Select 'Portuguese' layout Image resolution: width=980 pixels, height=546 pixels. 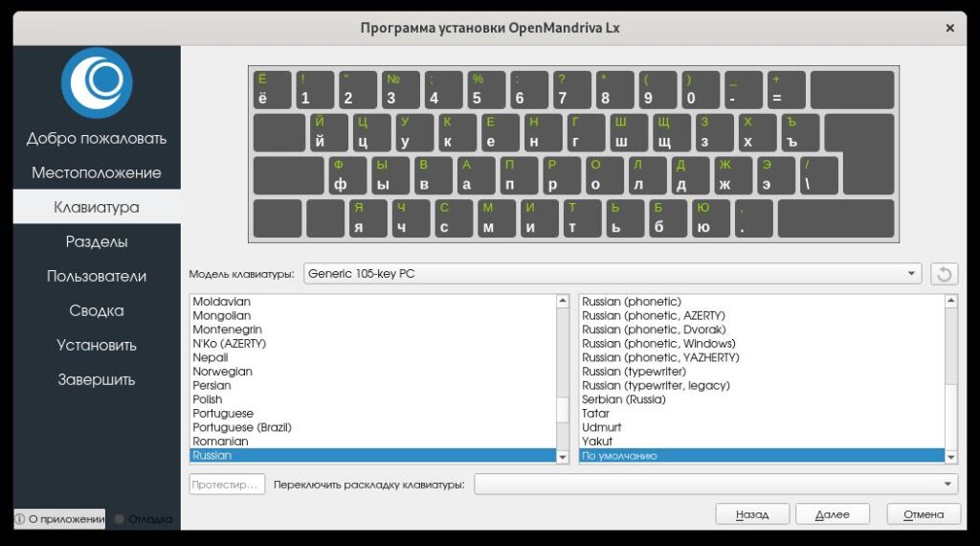click(372, 413)
